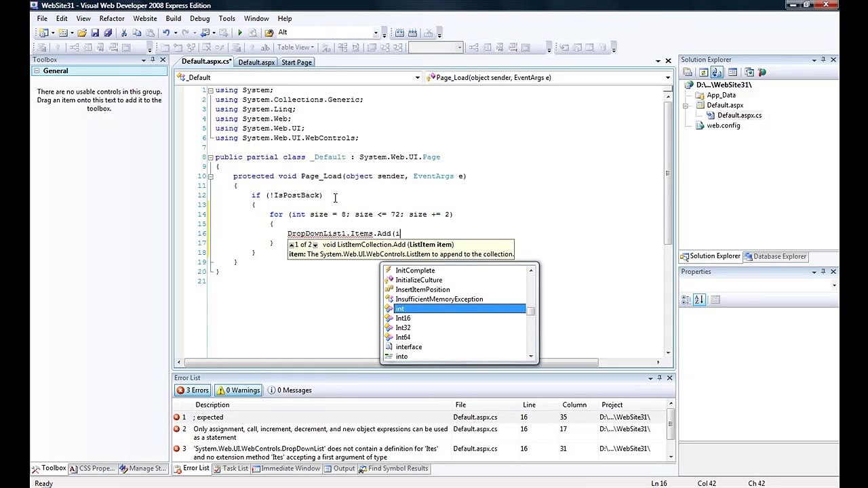Image resolution: width=868 pixels, height=488 pixels.
Task: Toggle the 3 Errors filter
Action: tap(193, 390)
